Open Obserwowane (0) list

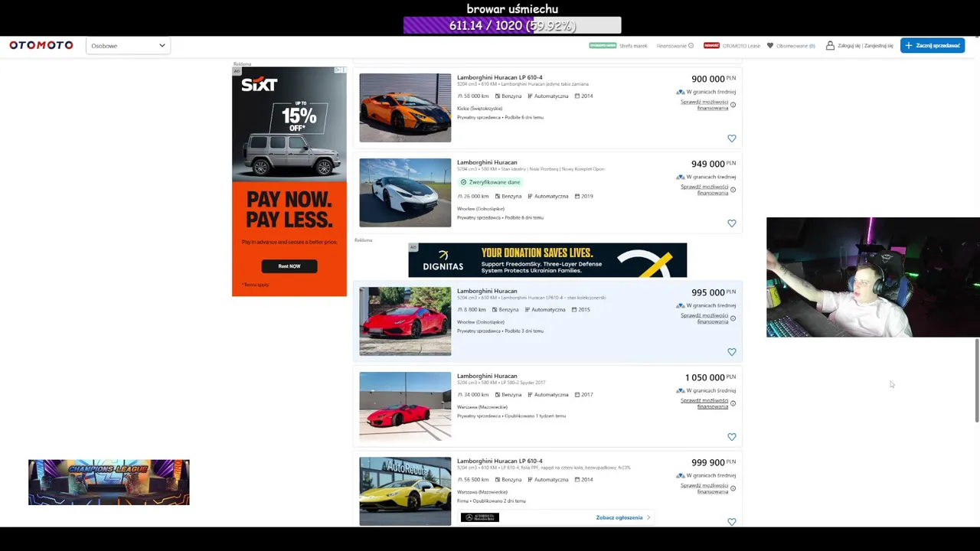click(x=795, y=46)
